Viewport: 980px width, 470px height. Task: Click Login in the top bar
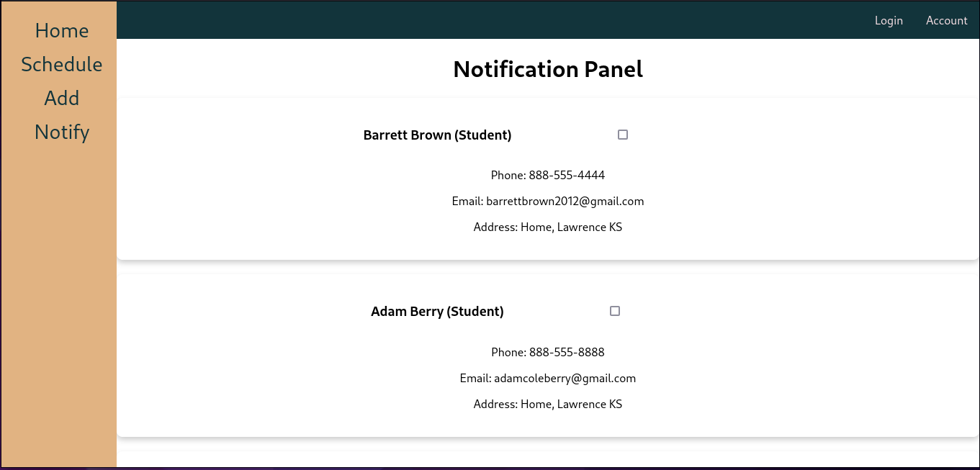[x=889, y=20]
